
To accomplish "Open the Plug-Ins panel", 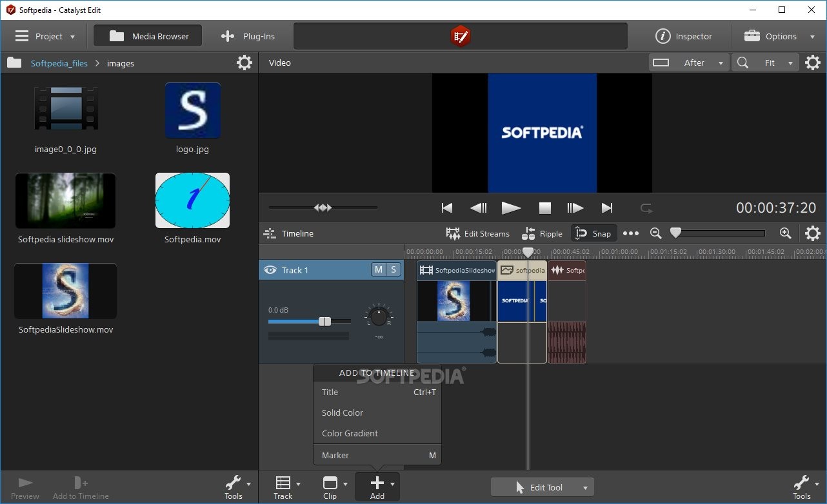I will click(248, 36).
